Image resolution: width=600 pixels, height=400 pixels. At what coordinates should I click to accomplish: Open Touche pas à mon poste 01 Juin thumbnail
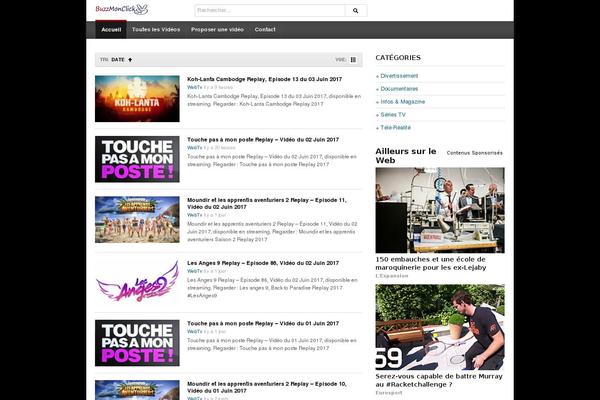(137, 343)
